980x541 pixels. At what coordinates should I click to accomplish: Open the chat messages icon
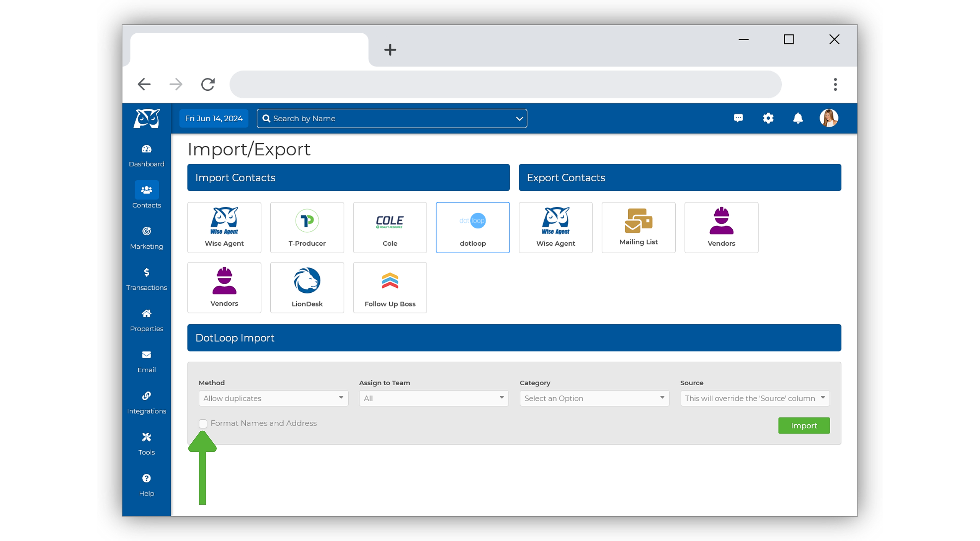point(738,118)
